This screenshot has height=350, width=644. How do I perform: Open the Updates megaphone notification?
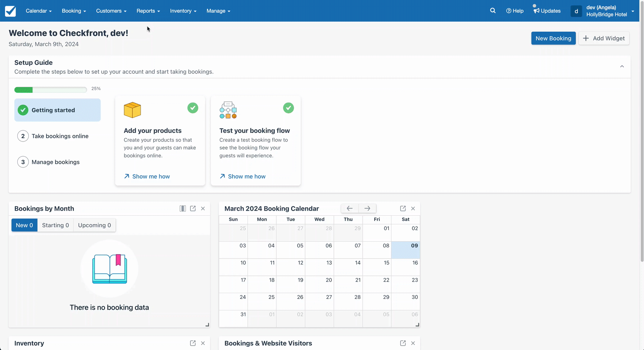point(547,11)
